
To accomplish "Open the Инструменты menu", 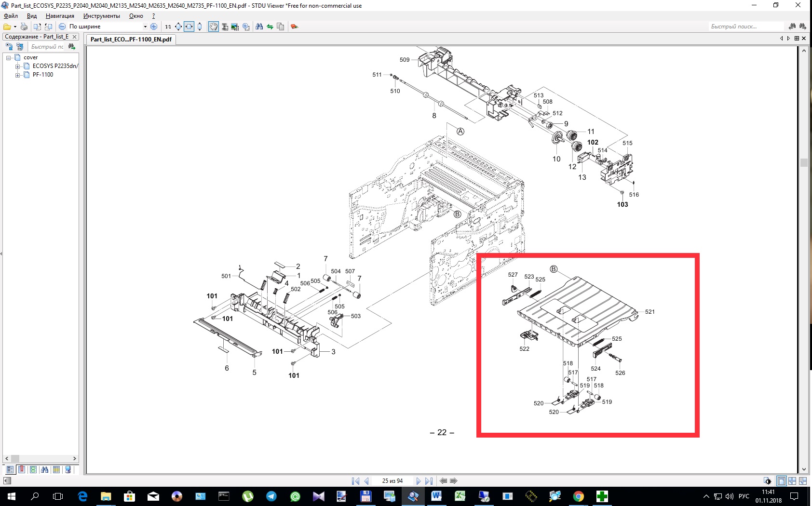I will (x=101, y=16).
